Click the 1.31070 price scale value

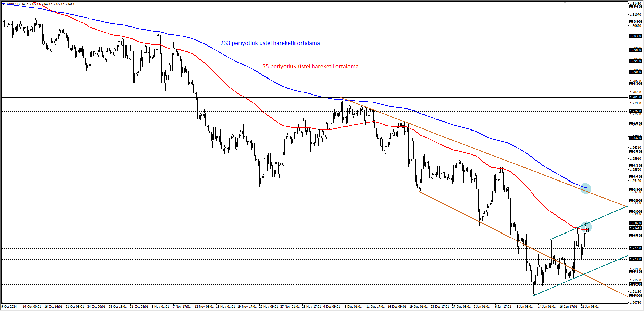pos(635,15)
